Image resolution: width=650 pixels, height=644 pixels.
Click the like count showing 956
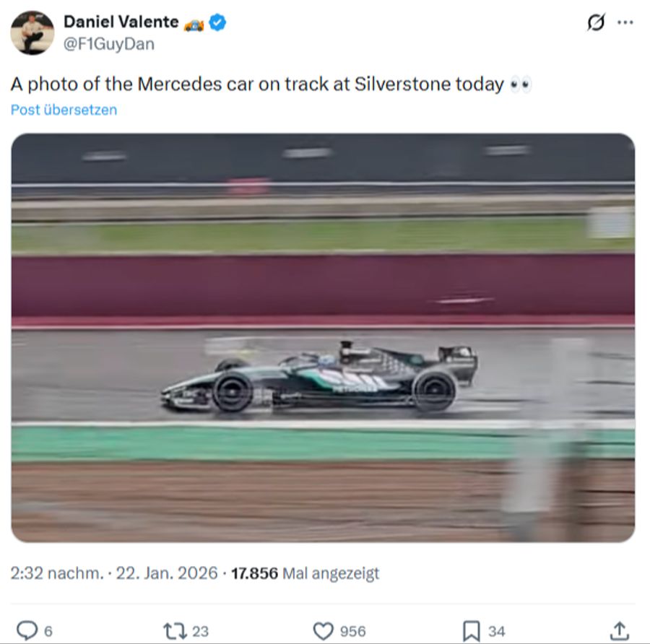[x=353, y=631]
